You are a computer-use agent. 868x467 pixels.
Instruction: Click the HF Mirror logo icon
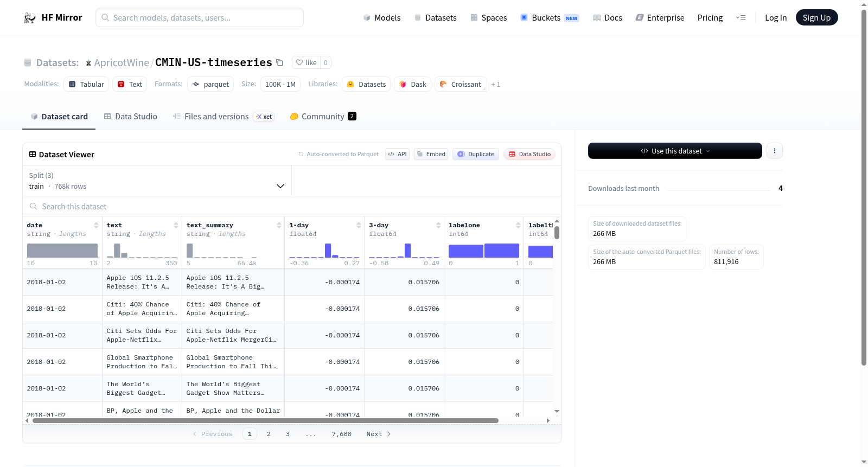[x=30, y=17]
